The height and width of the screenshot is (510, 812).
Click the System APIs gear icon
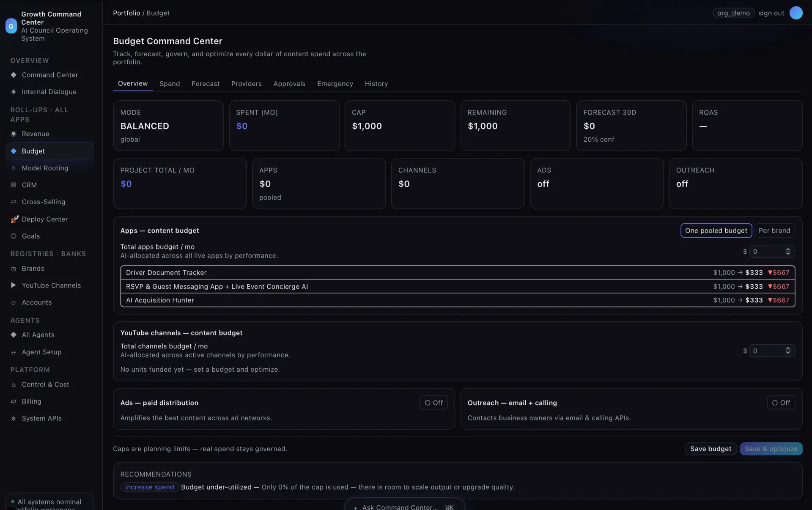pyautogui.click(x=14, y=418)
